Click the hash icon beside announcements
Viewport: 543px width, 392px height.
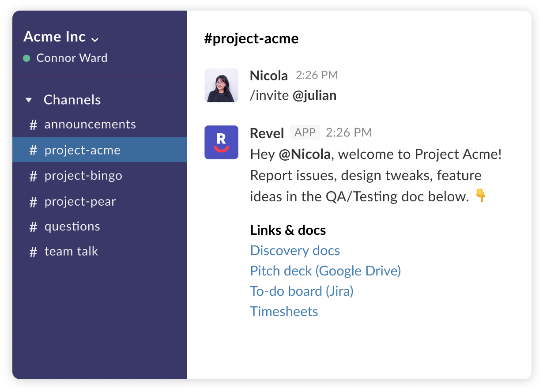33,125
